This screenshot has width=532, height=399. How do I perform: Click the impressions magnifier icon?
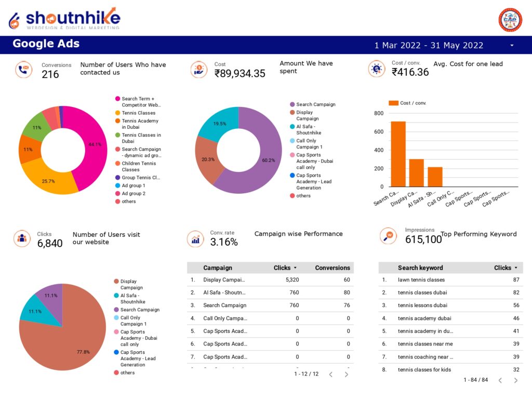(x=388, y=236)
